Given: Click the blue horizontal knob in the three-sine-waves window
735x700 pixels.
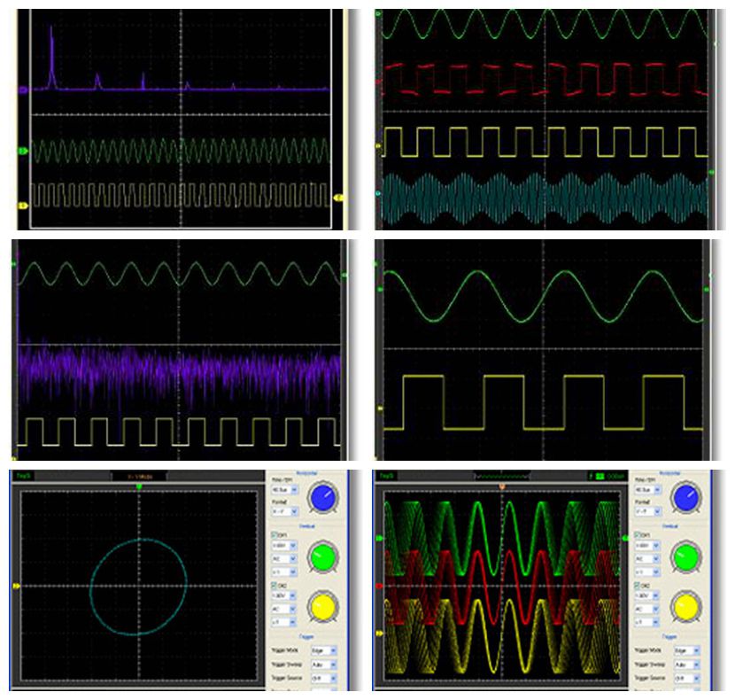Looking at the screenshot, I should [x=685, y=497].
